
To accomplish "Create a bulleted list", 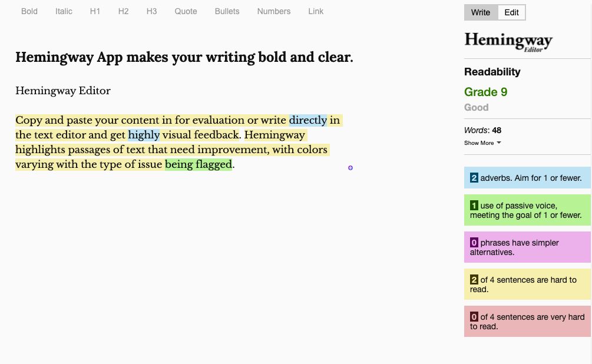I will coord(227,11).
